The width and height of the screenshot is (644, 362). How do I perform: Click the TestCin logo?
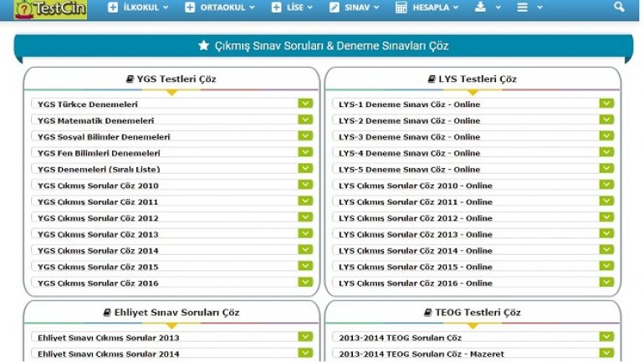tap(51, 9)
